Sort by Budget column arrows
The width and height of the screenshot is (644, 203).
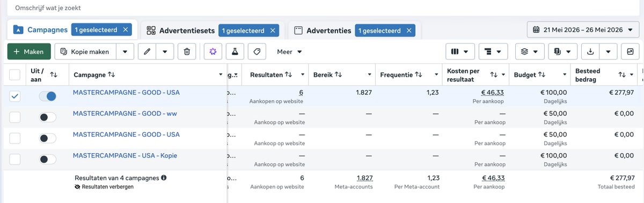click(x=542, y=74)
